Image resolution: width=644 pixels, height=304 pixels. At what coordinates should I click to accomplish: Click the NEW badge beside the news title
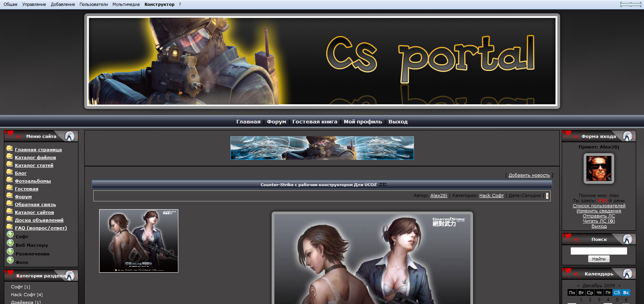tap(383, 185)
